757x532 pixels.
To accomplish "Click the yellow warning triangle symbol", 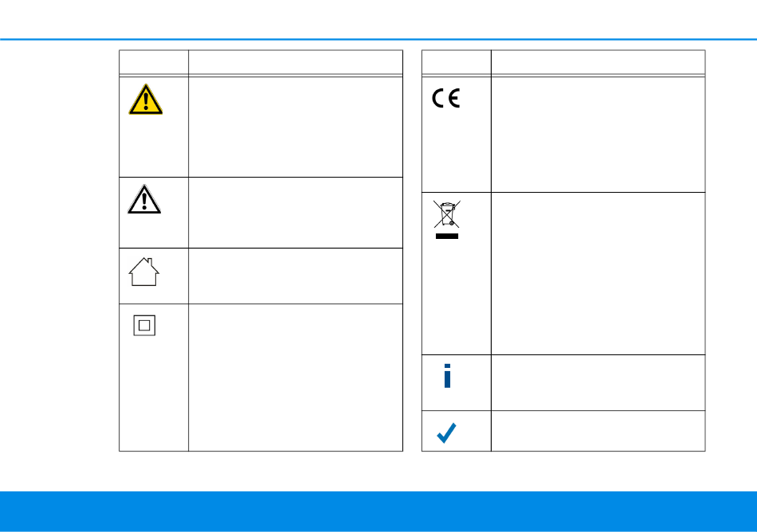I will (x=145, y=100).
